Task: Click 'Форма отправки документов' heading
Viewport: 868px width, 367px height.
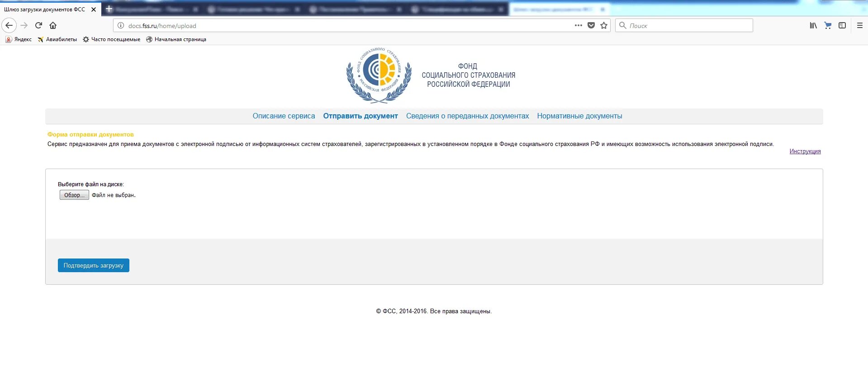Action: 90,135
